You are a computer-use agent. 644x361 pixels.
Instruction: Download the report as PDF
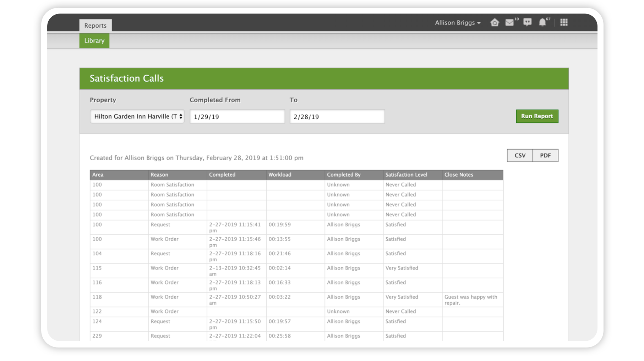tap(545, 155)
